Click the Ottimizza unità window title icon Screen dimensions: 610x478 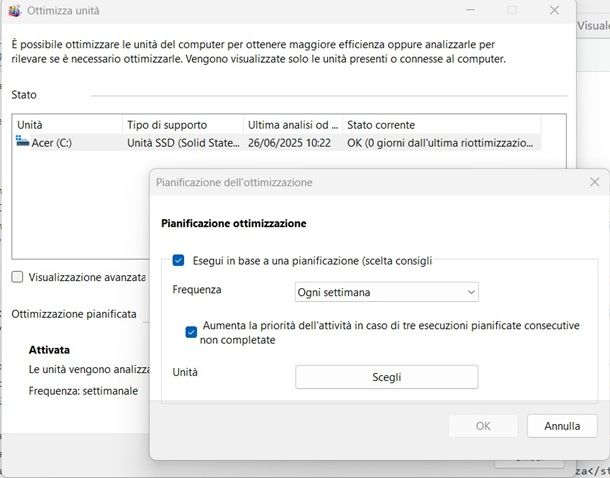coord(14,11)
